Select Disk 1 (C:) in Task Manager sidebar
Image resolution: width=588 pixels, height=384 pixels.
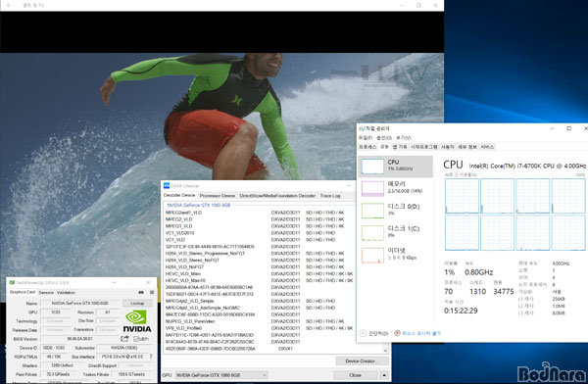pos(396,232)
